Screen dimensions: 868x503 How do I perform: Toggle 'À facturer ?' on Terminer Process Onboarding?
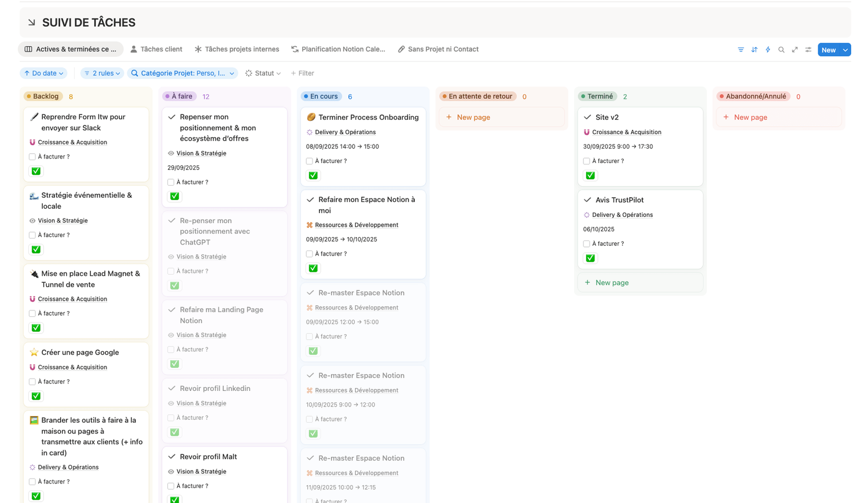(310, 161)
